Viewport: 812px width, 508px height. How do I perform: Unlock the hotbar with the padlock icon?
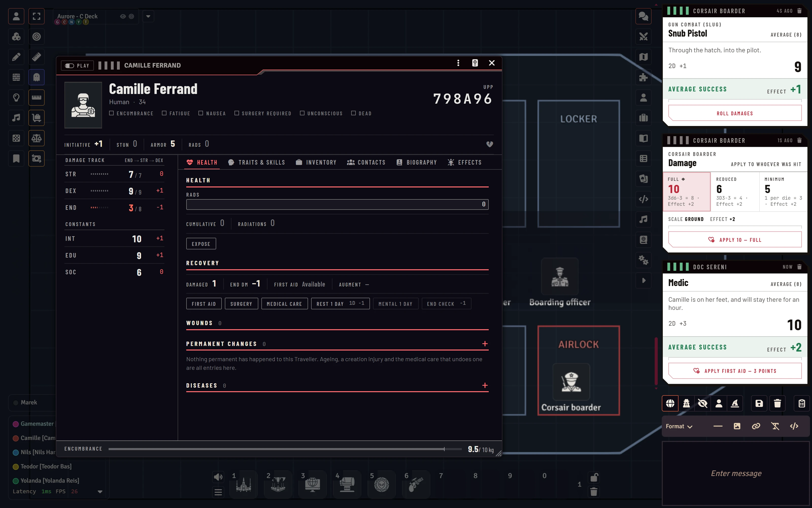tap(594, 477)
